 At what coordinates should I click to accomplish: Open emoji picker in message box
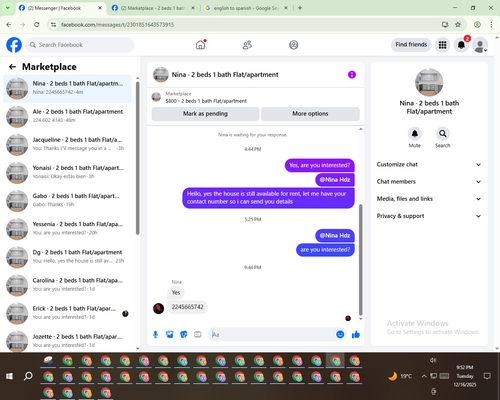pos(340,334)
